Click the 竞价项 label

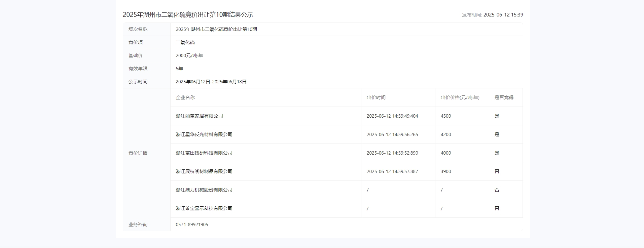click(136, 42)
